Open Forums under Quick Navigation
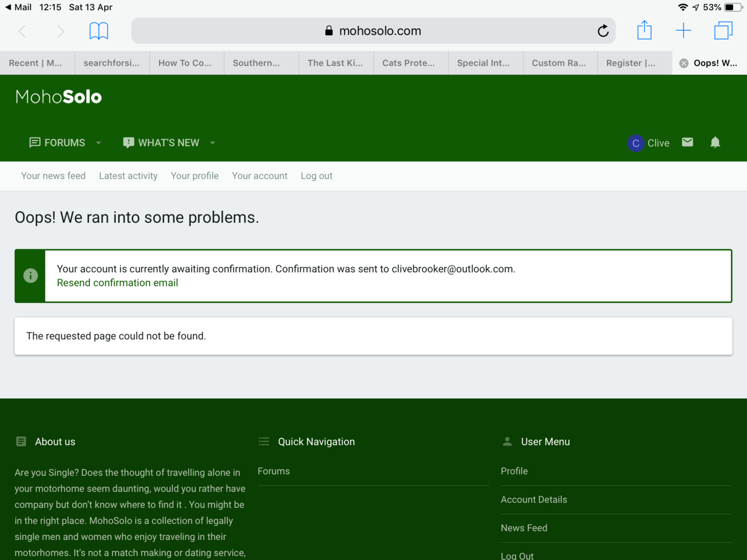Viewport: 747px width, 560px height. [273, 471]
